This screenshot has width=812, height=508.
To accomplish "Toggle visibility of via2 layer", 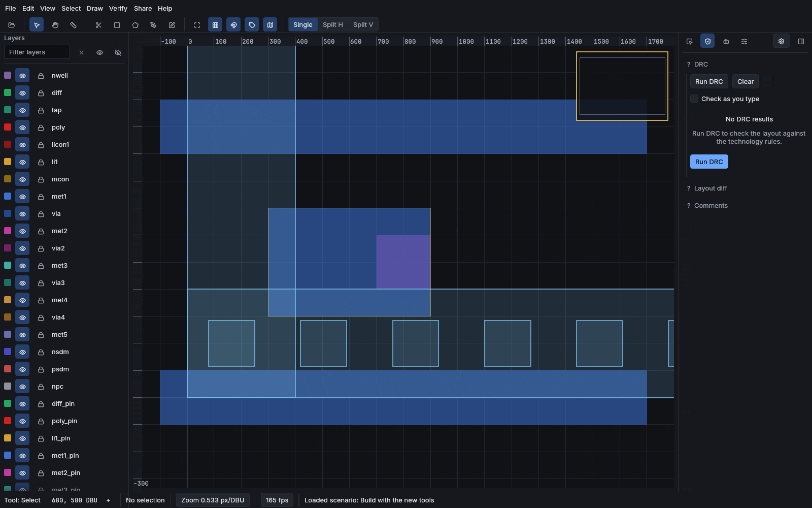I will (22, 248).
